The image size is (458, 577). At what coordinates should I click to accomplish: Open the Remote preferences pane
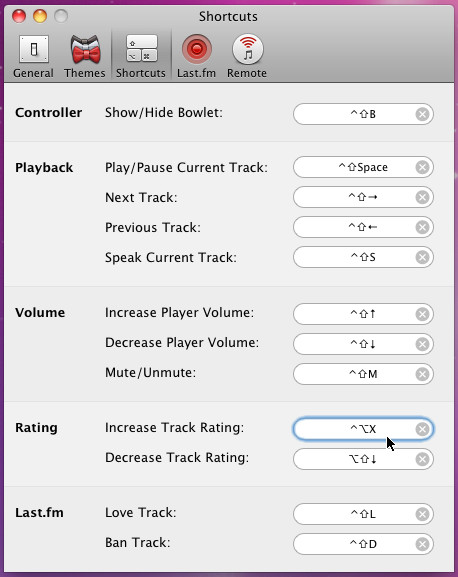(x=247, y=57)
